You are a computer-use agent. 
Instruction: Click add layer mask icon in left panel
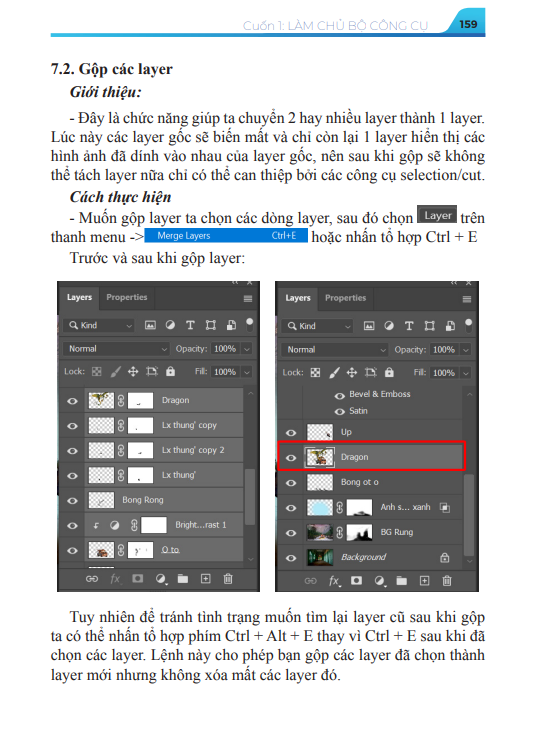click(x=137, y=578)
